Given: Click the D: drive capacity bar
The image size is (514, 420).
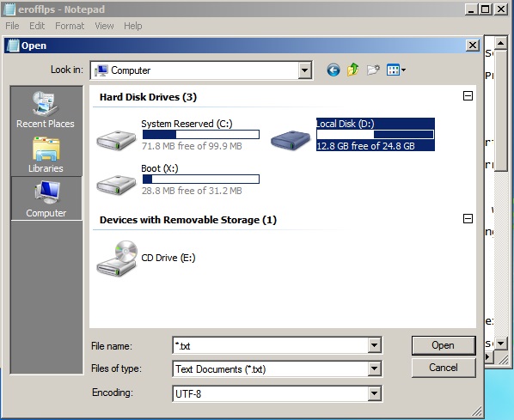Looking at the screenshot, I should coord(375,134).
